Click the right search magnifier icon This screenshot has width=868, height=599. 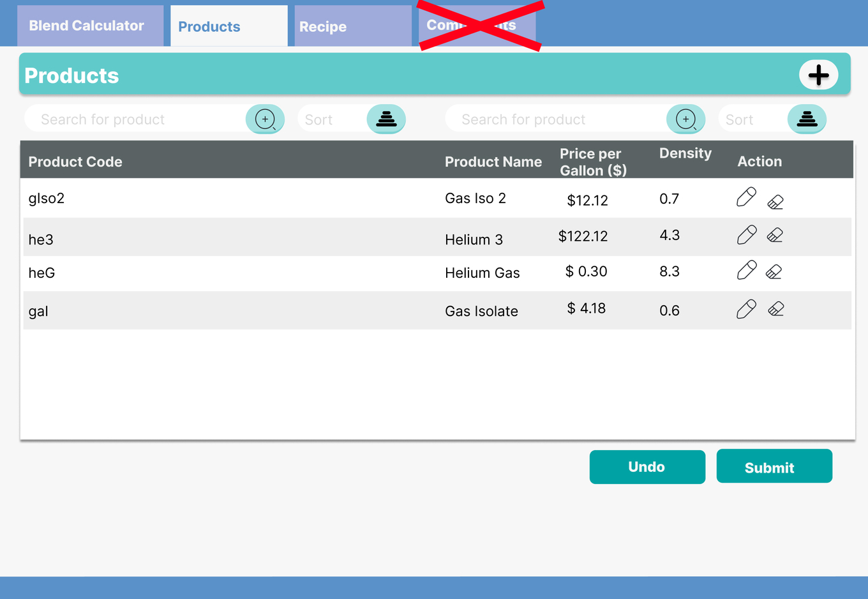click(685, 119)
